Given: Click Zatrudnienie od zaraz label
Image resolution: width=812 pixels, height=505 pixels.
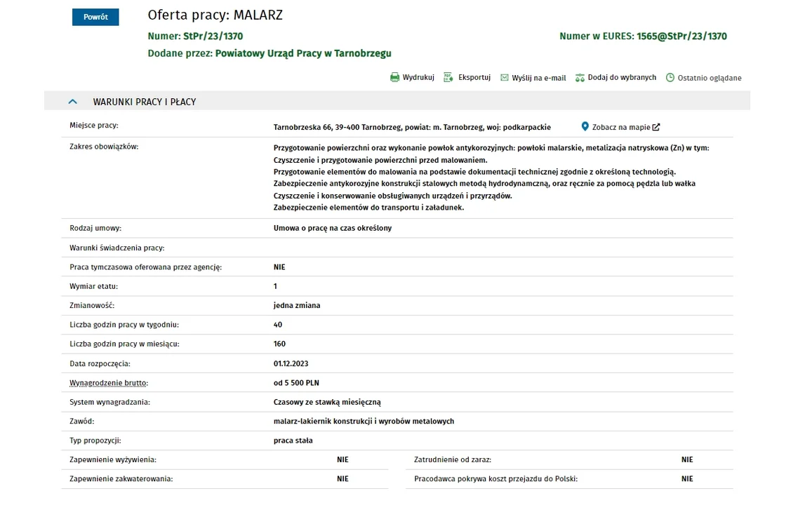Looking at the screenshot, I should (453, 459).
